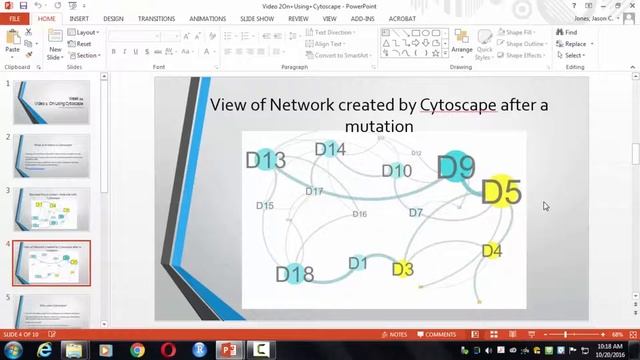Switch to the INSERT tab

(79, 19)
